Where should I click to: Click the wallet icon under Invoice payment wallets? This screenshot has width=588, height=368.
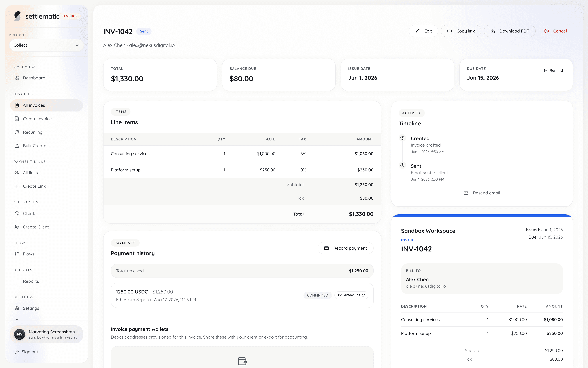(242, 361)
